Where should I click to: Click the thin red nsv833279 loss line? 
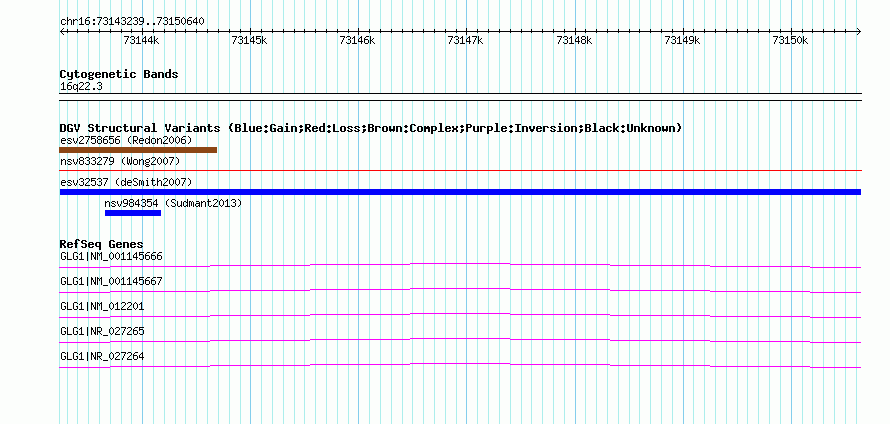point(460,170)
